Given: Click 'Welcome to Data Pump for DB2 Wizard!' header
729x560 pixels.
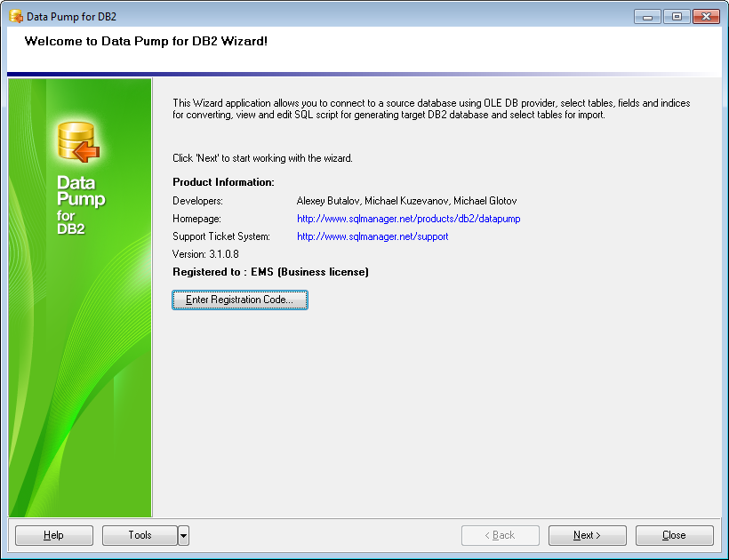Looking at the screenshot, I should pyautogui.click(x=146, y=42).
